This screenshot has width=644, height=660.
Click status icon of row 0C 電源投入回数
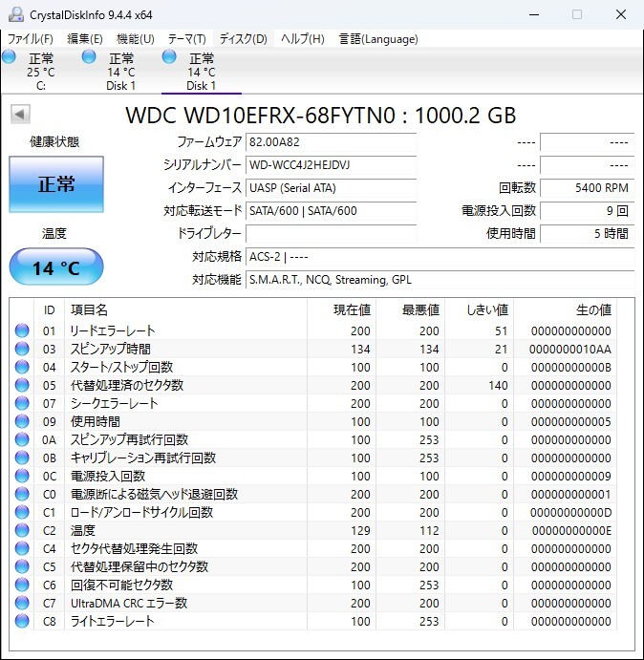22,476
